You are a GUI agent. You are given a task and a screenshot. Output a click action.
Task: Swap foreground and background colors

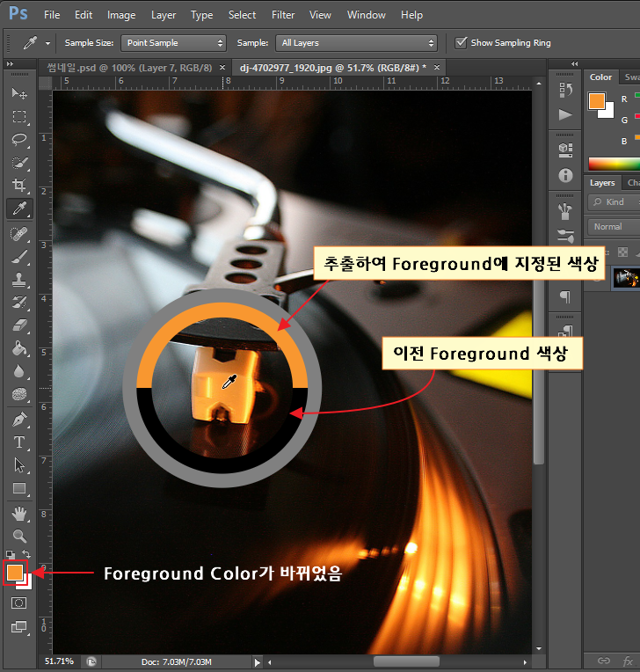coord(26,554)
